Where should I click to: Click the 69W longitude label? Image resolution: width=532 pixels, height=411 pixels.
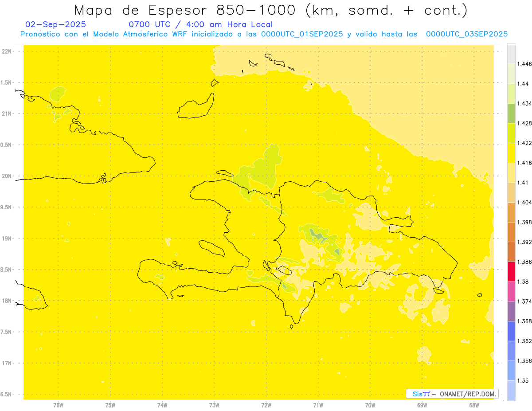[422, 405]
